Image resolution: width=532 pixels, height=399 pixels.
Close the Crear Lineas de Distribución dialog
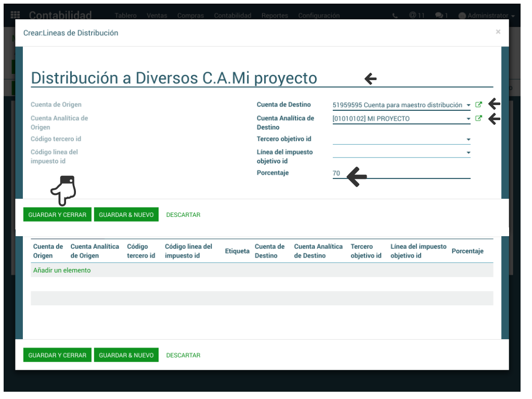(x=498, y=32)
